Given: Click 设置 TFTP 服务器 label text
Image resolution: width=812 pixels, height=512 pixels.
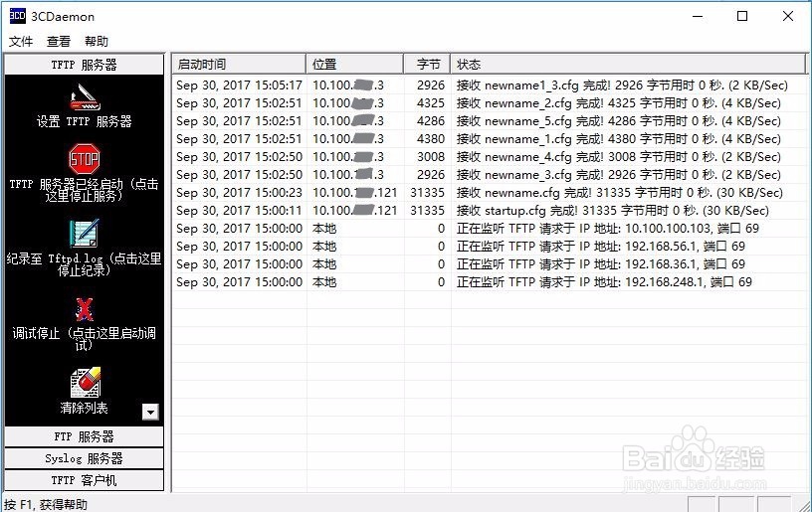Looking at the screenshot, I should tap(84, 121).
